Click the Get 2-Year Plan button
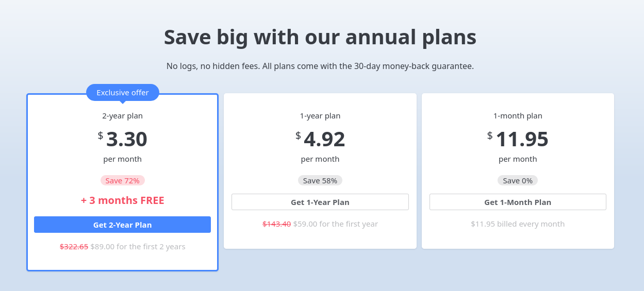This screenshot has height=291, width=644. pos(122,225)
